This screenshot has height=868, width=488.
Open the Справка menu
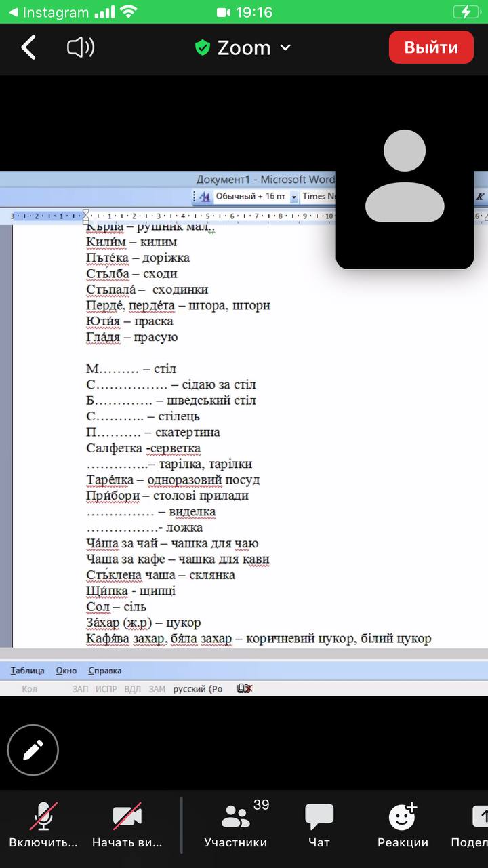point(105,671)
